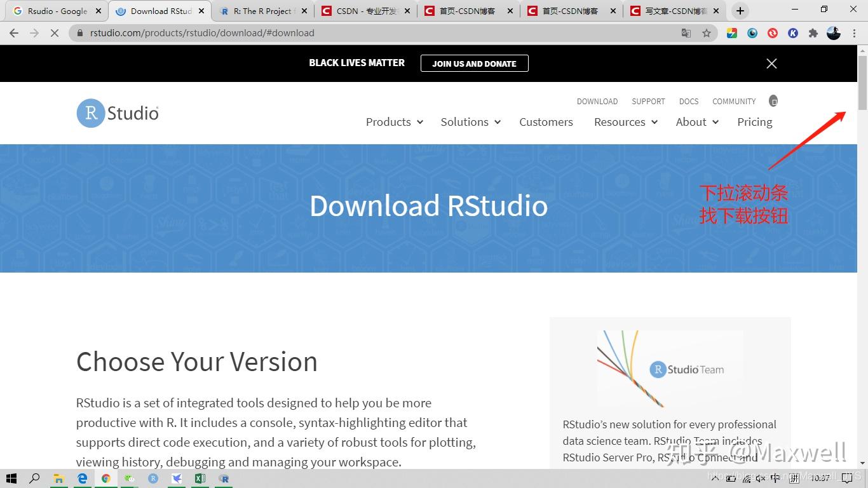The image size is (868, 488).
Task: Open the translate page icon in address bar
Action: click(x=686, y=32)
